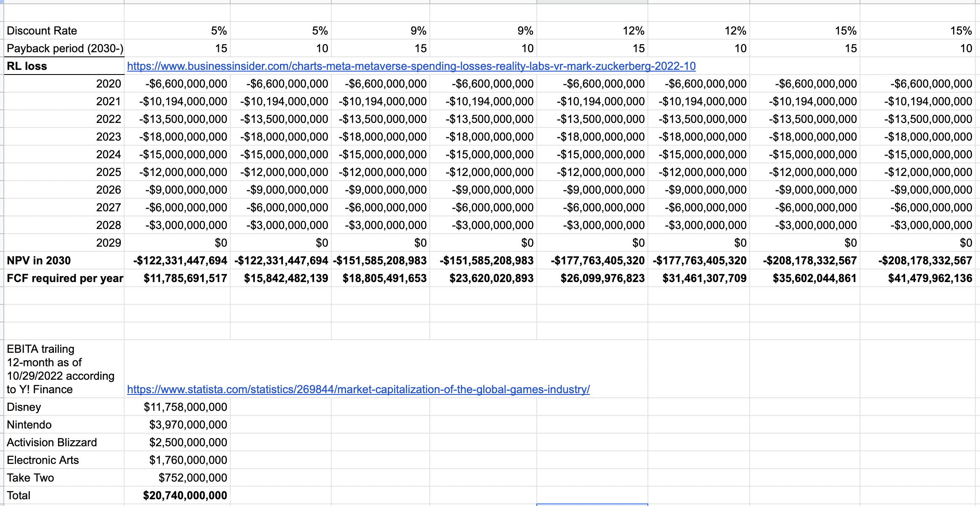This screenshot has height=506, width=980.
Task: Select the FCF value $15,842,482,139
Action: [281, 278]
